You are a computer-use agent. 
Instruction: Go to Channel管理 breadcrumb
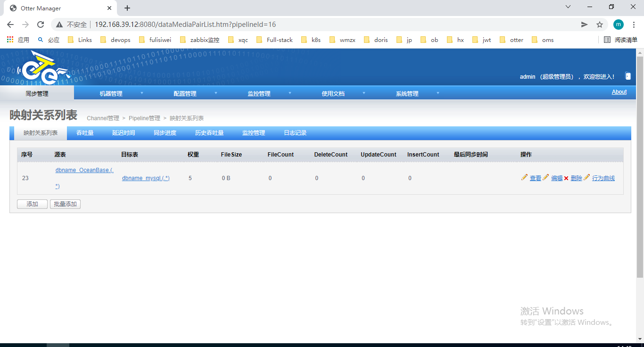103,118
